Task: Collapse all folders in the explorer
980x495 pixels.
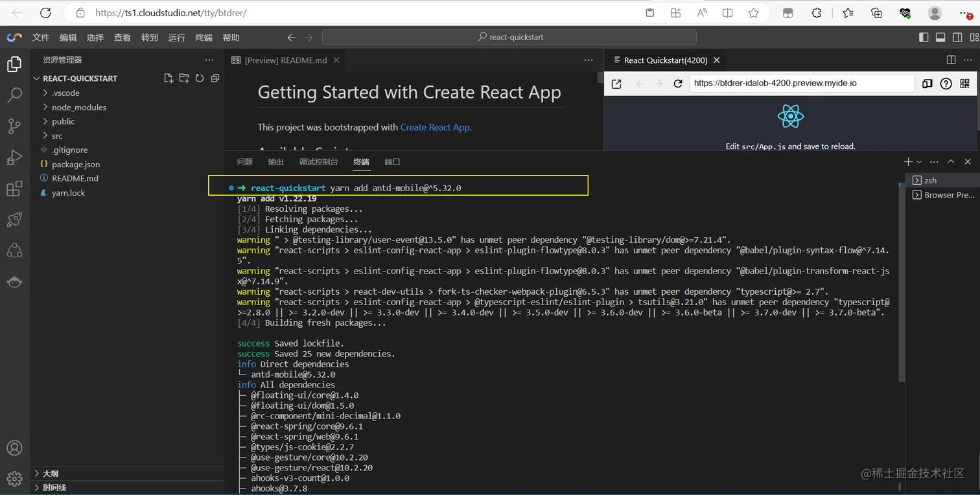Action: pyautogui.click(x=215, y=78)
